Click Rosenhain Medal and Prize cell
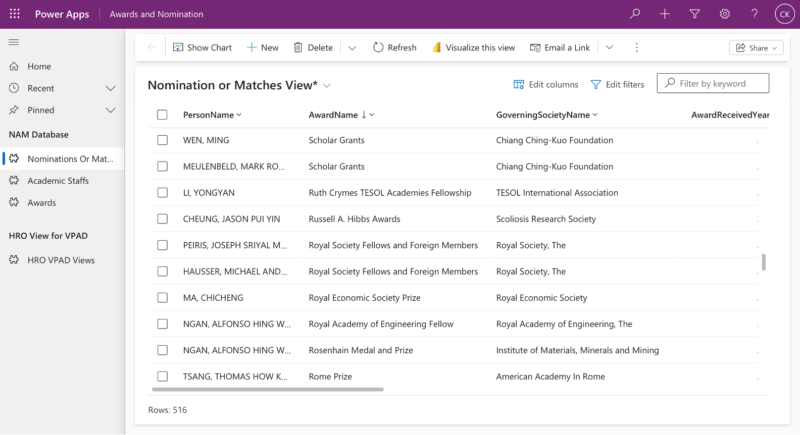 361,350
